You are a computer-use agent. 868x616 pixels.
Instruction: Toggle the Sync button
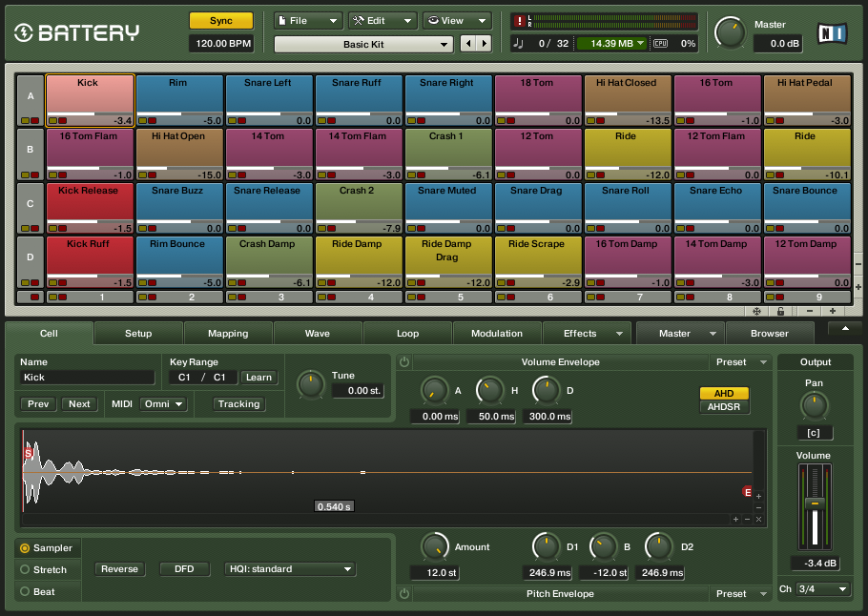tap(221, 20)
